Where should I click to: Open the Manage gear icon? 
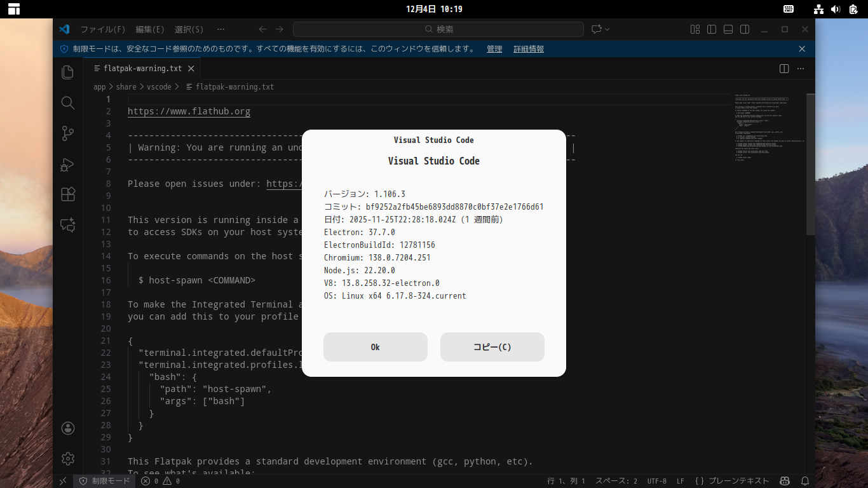[68, 458]
